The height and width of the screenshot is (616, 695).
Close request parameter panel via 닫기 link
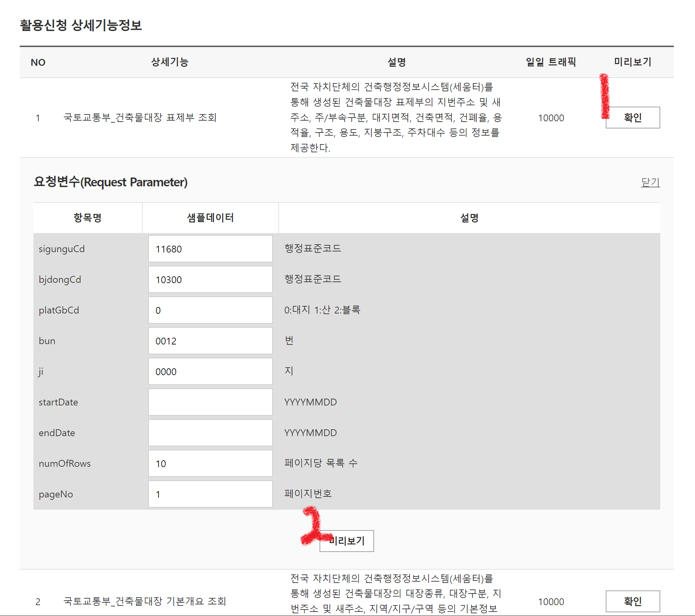pyautogui.click(x=650, y=182)
